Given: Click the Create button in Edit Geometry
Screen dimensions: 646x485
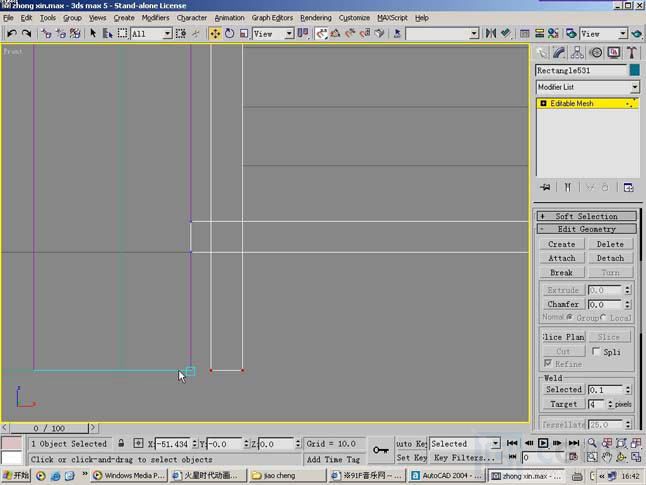Looking at the screenshot, I should [x=562, y=244].
